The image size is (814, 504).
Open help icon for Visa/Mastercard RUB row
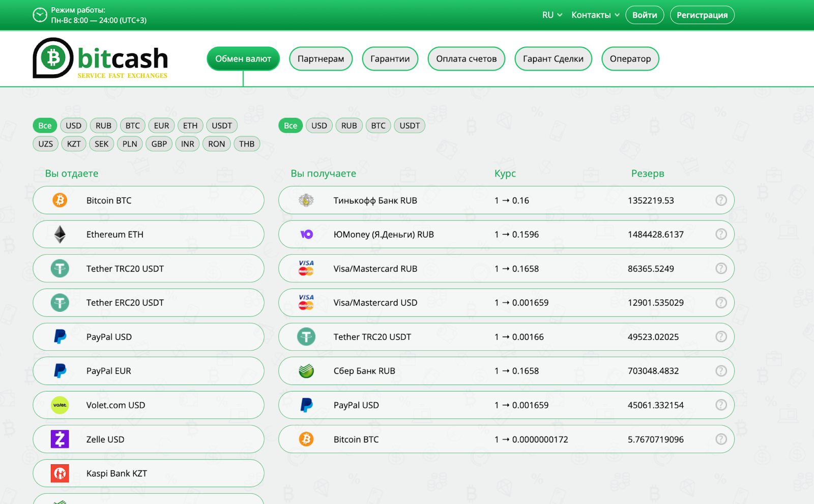721,269
